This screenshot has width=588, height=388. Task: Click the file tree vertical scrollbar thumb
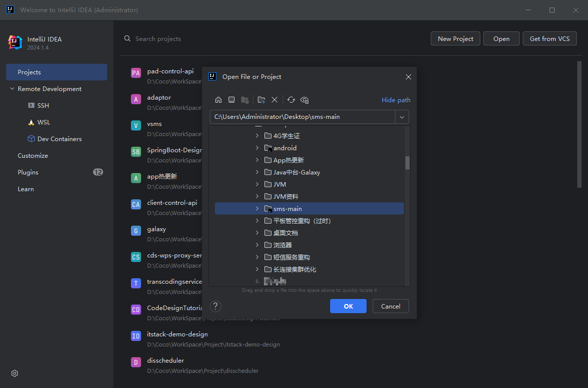[x=407, y=163]
